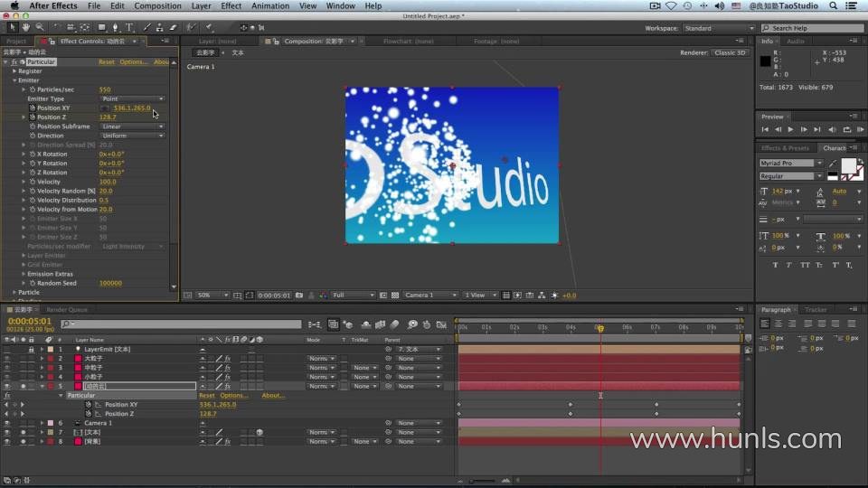
Task: Open resolution dropdown set to Full
Action: (x=354, y=296)
